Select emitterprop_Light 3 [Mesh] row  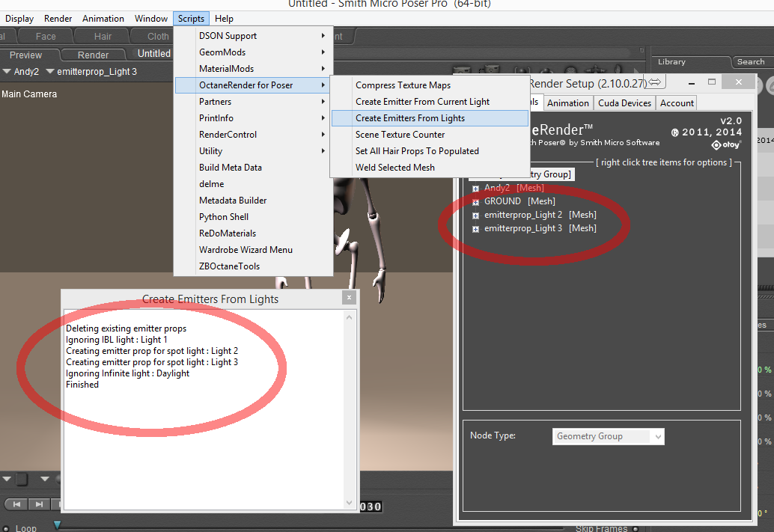coord(540,228)
